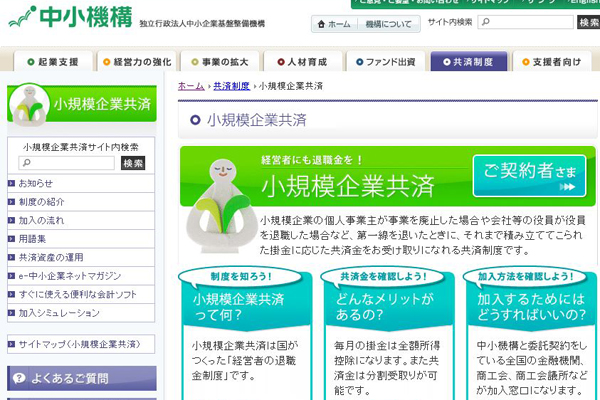Open 加入シミュレーション link

coord(81,313)
